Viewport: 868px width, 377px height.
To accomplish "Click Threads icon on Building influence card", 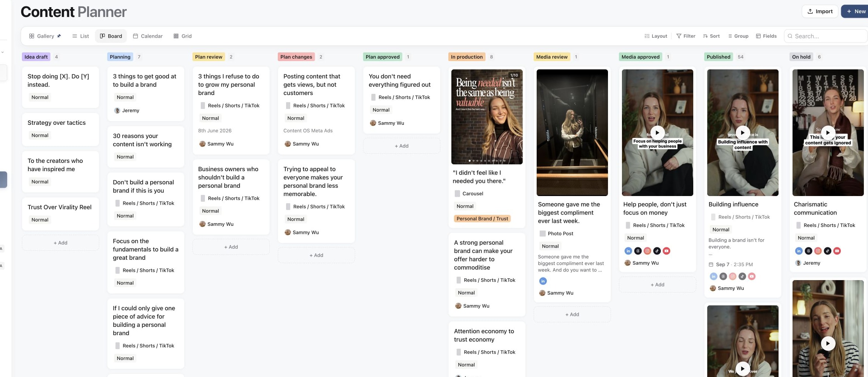I will point(723,276).
